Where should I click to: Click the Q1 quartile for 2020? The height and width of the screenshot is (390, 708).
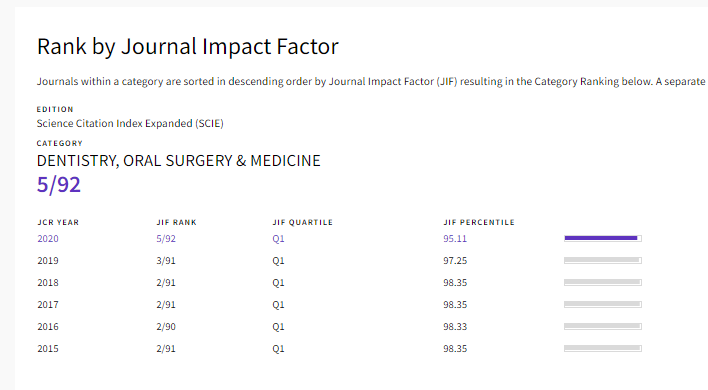click(x=278, y=238)
